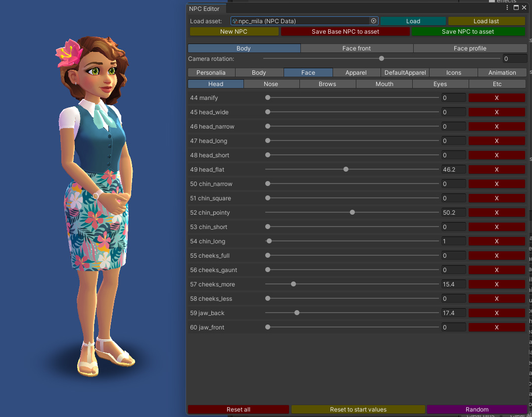Reset head_flat value with its X button
This screenshot has width=532, height=417.
pos(496,170)
